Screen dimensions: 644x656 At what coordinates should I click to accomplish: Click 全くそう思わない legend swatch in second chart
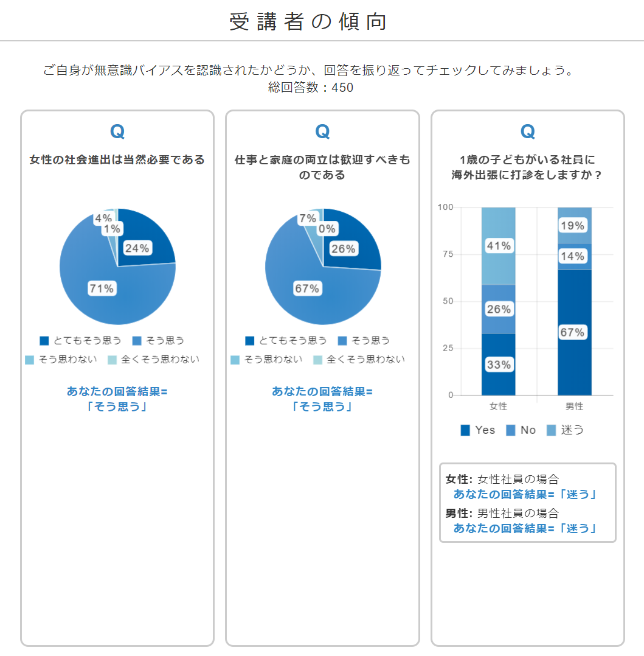[x=318, y=360]
